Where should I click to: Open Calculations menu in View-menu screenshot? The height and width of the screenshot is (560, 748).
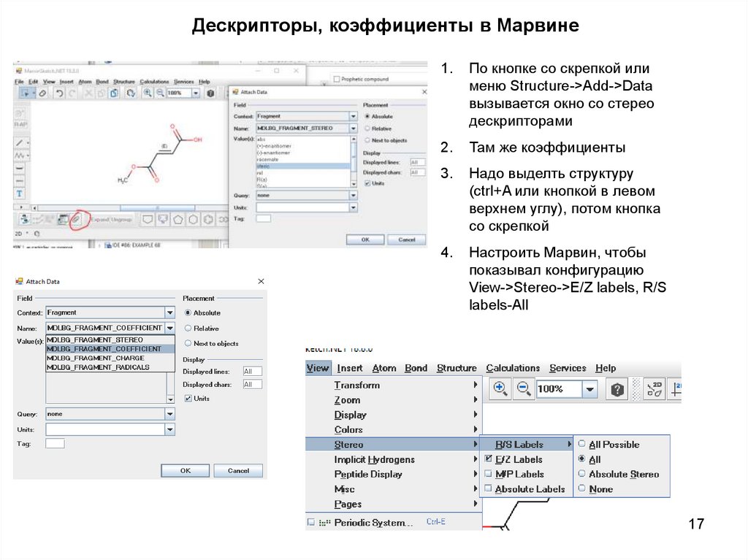513,368
